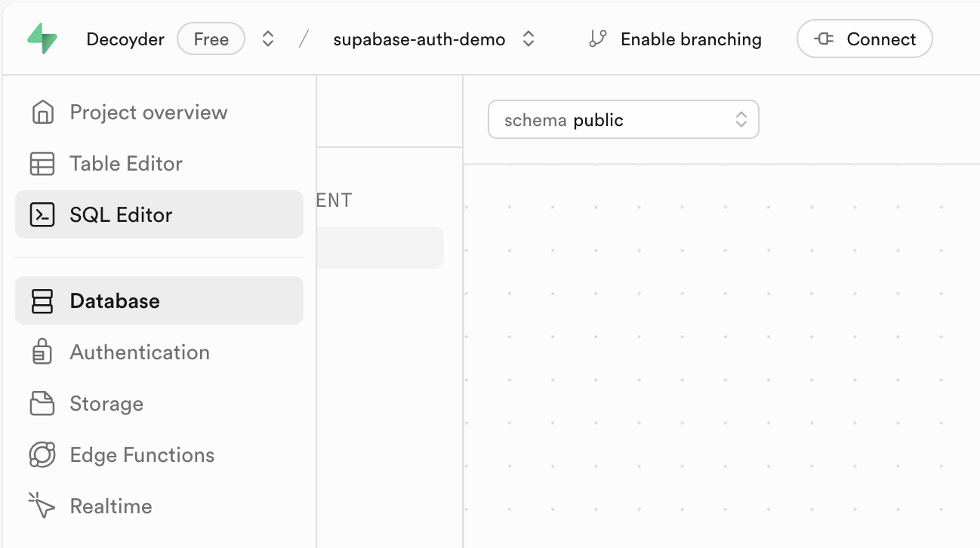Go to Table Editor

pos(159,164)
